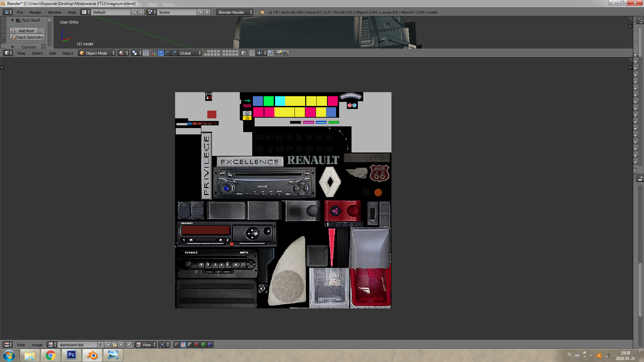Open the viewport shading selector
The height and width of the screenshot is (362, 644).
point(123,53)
